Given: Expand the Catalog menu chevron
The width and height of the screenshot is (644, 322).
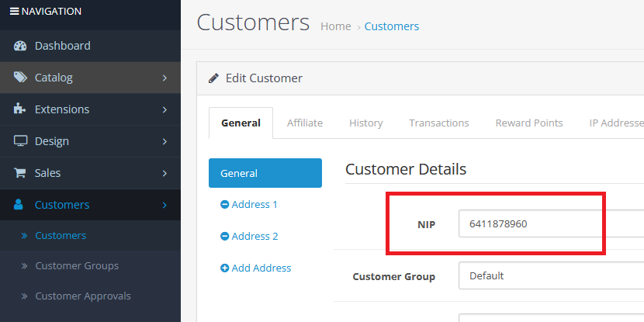Looking at the screenshot, I should [x=164, y=78].
